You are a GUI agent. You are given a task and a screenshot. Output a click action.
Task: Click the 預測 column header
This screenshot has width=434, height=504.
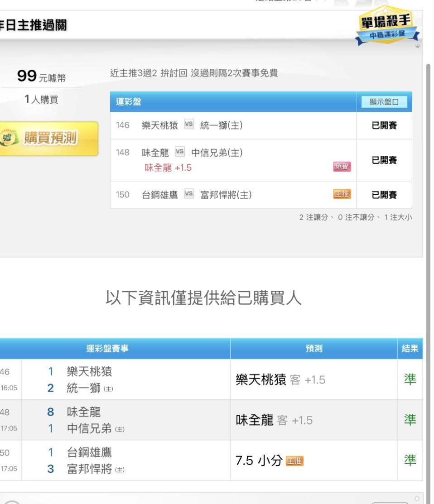314,348
